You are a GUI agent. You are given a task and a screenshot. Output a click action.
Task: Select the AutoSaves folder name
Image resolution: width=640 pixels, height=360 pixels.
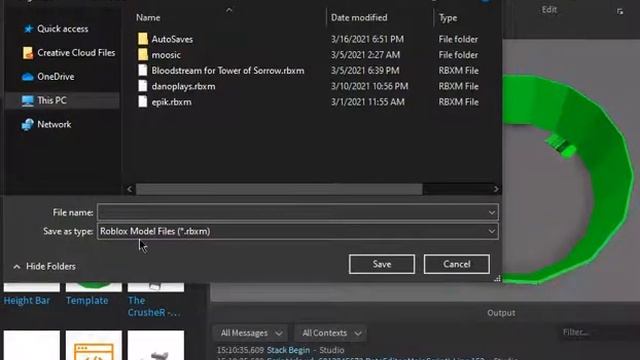click(172, 39)
